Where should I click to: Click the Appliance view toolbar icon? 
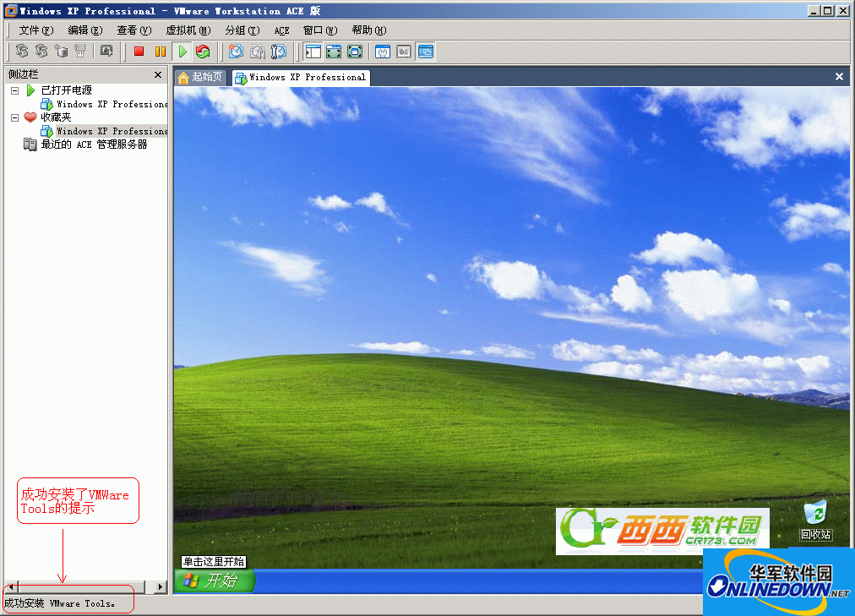click(x=404, y=52)
